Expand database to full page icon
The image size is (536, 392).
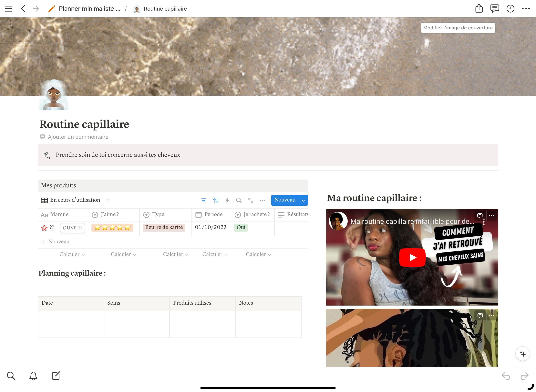click(x=251, y=200)
